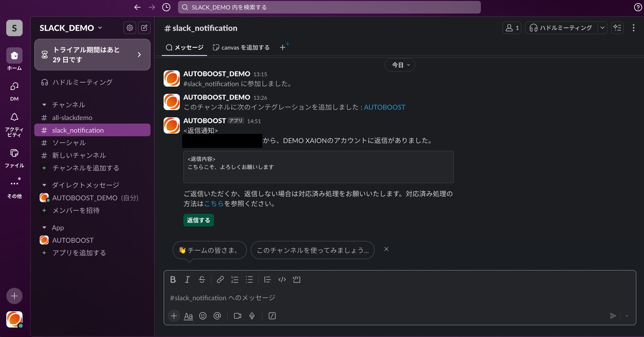Select the slack_notification channel in sidebar
This screenshot has height=337, width=644.
(x=92, y=130)
